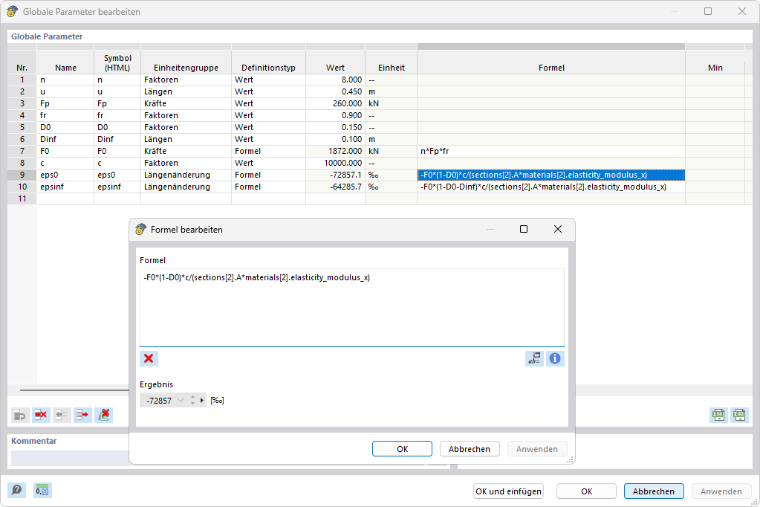The image size is (760, 507).
Task: Click the name cell Dinf
Action: pos(65,139)
